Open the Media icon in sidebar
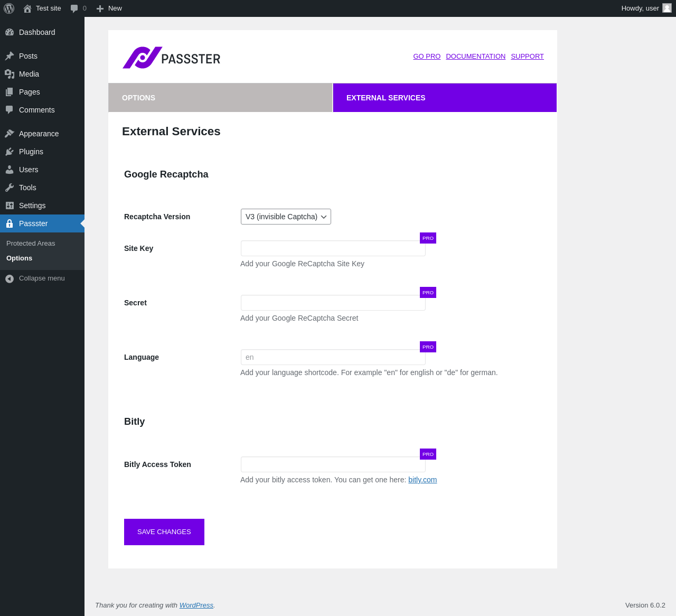 [10, 74]
